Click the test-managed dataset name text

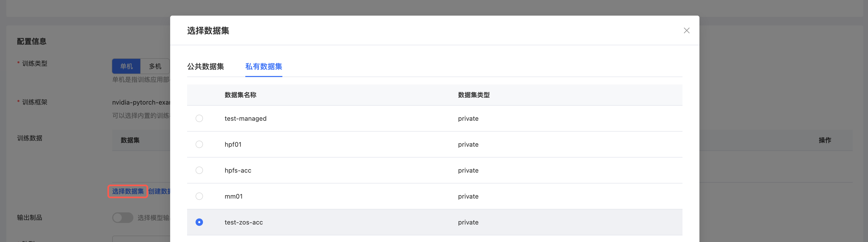coord(245,119)
